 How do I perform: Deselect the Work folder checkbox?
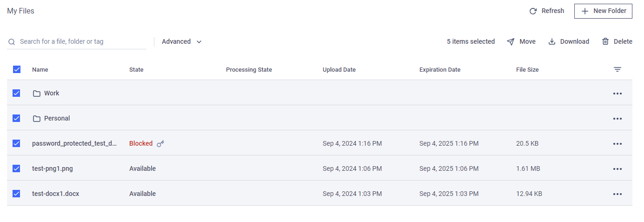click(x=17, y=93)
